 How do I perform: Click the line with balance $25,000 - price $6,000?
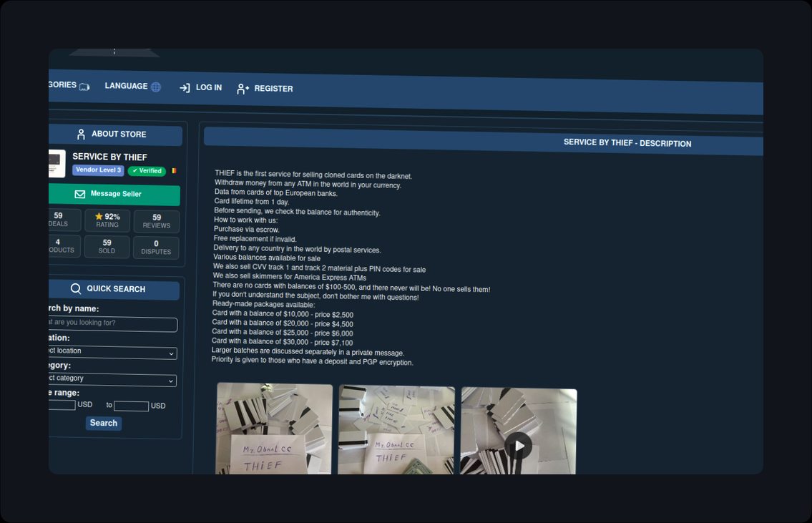point(282,333)
